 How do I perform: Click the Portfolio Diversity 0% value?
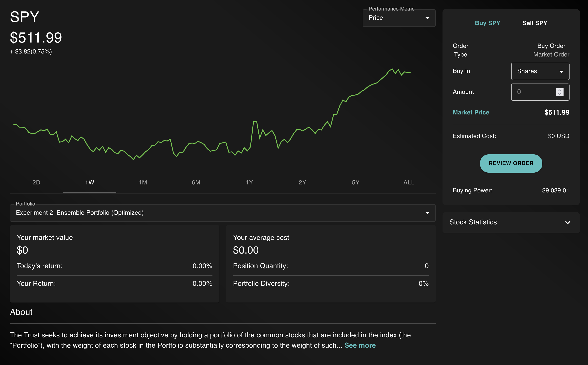[423, 283]
